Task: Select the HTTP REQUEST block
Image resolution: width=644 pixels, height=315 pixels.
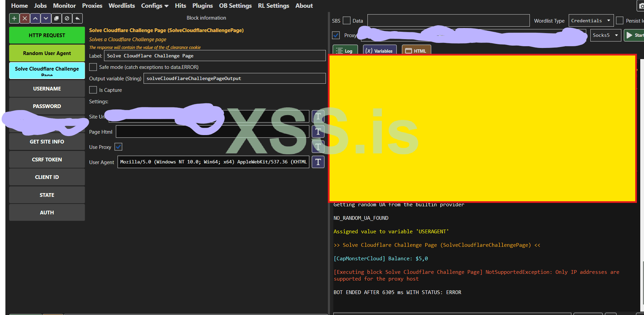Action: 47,35
